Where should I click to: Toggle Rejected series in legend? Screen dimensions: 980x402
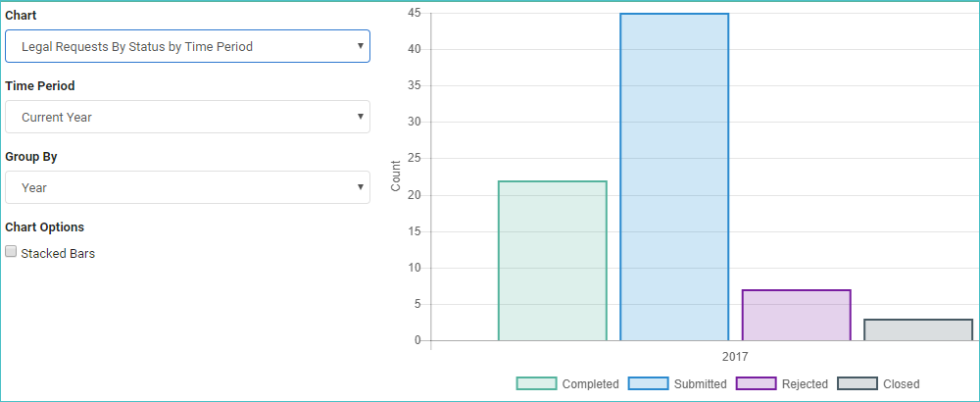pyautogui.click(x=782, y=384)
